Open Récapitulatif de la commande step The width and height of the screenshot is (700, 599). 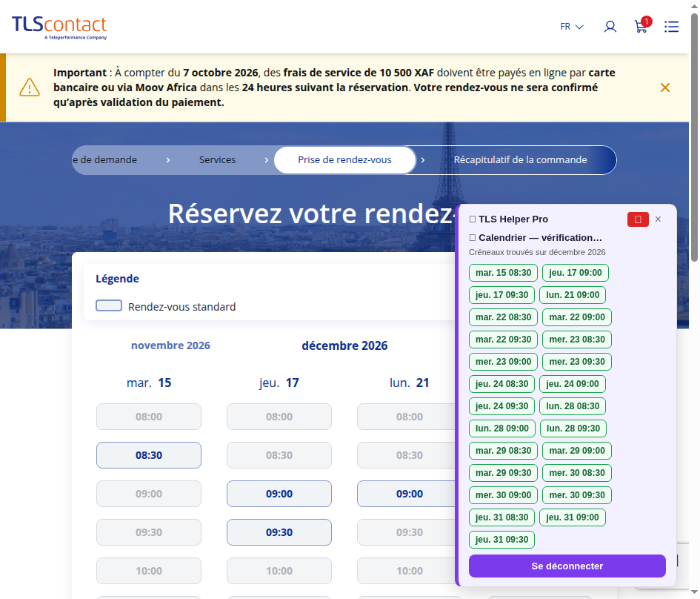(x=520, y=160)
